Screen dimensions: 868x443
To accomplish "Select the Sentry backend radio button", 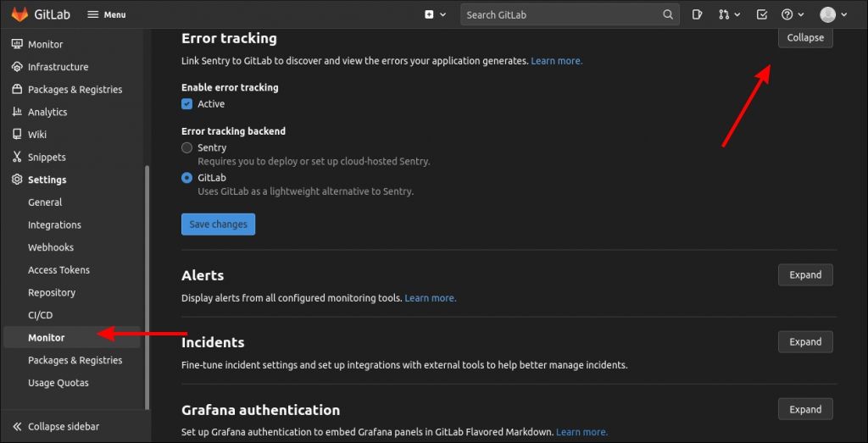I will click(187, 147).
